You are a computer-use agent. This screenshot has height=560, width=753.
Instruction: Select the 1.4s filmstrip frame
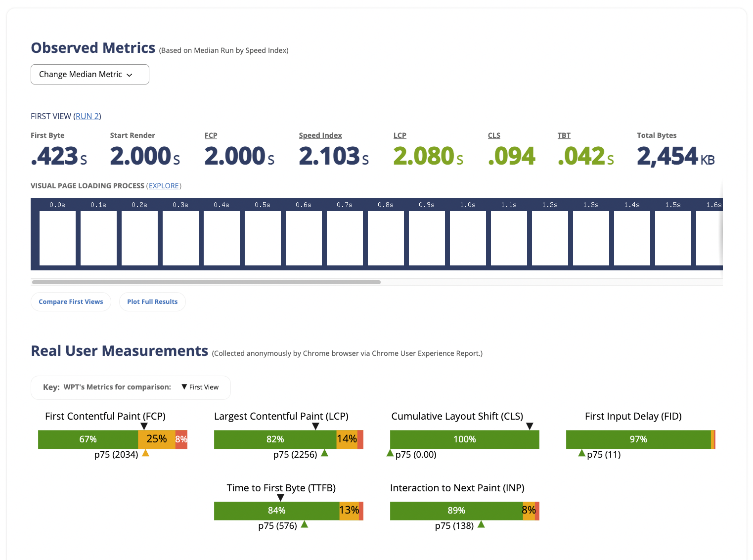coord(632,238)
